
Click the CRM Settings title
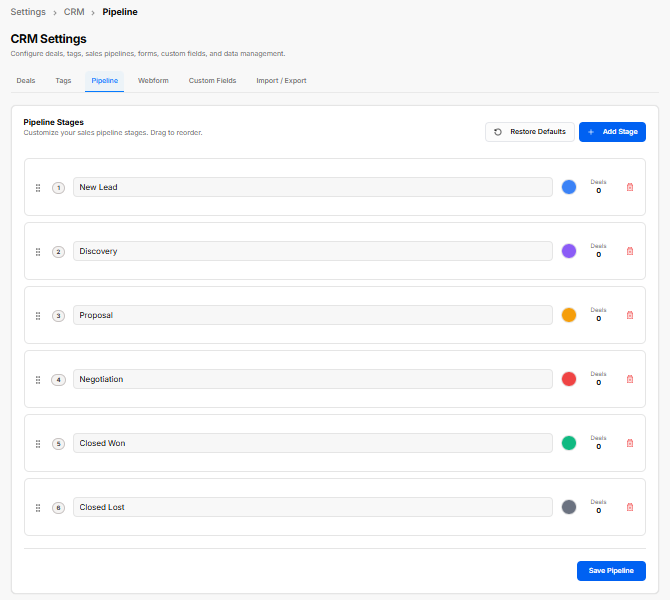(x=49, y=39)
